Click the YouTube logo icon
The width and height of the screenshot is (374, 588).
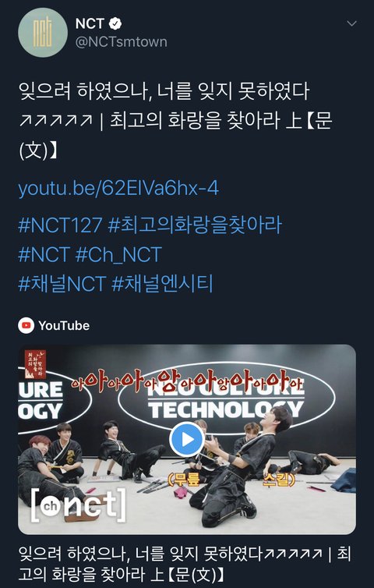26,325
